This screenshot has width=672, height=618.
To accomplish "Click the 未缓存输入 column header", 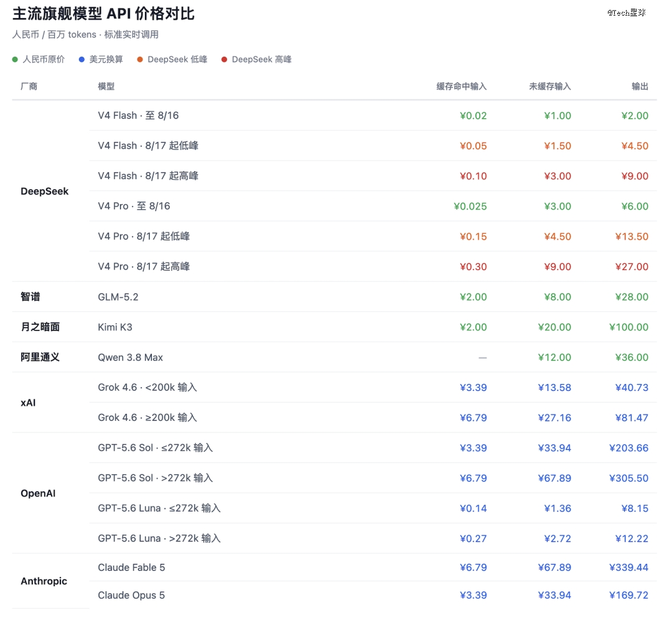I will [x=550, y=87].
